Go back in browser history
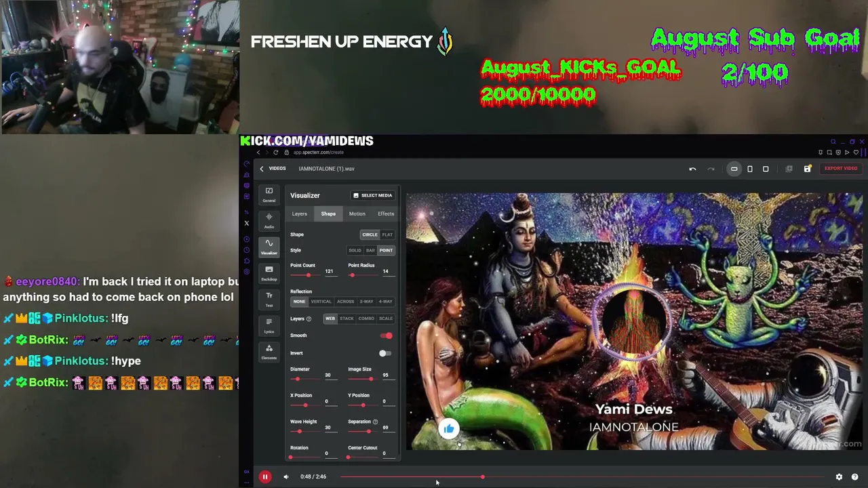The width and height of the screenshot is (868, 488). click(x=258, y=152)
